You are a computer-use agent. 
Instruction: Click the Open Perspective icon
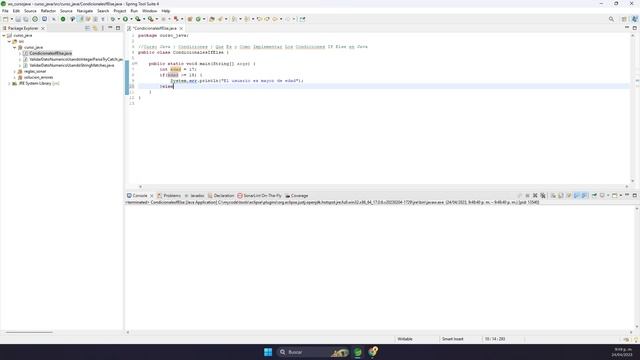click(x=624, y=19)
